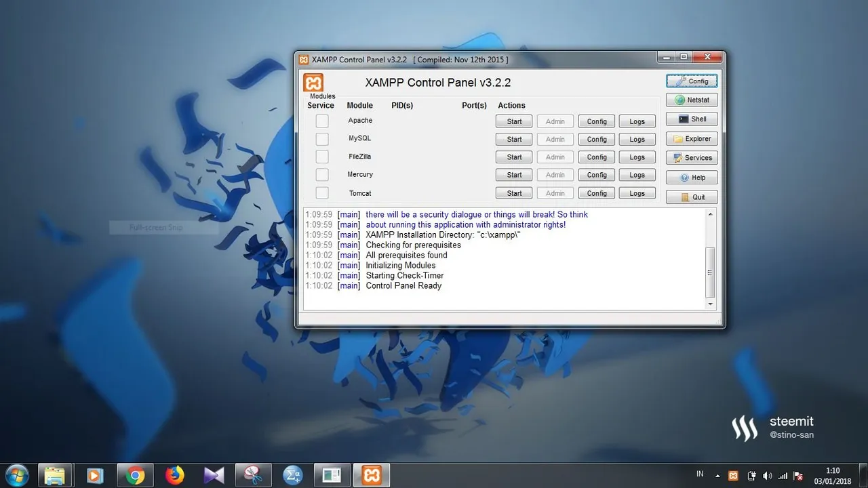Click 'XAMPP Installation Directory' log line
Screen dimensions: 868x488
click(x=443, y=235)
